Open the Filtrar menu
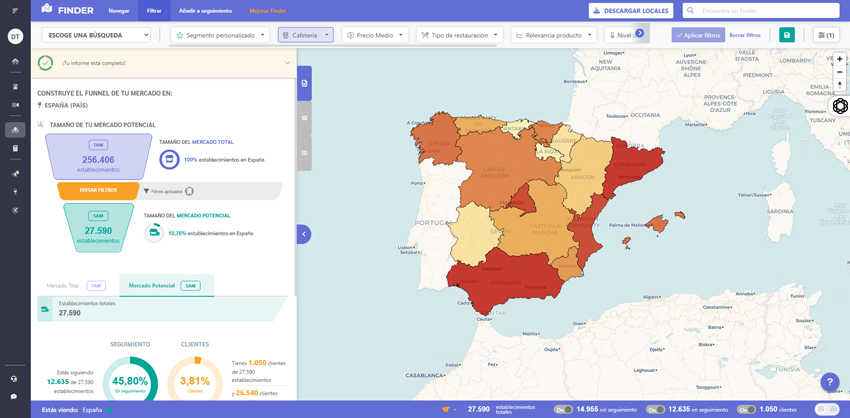 (x=154, y=10)
